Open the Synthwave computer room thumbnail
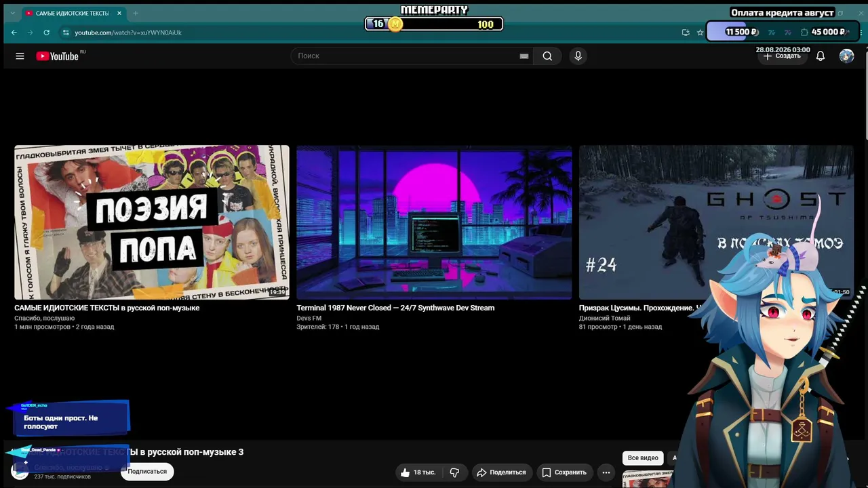Screen dimensions: 868x488 (x=434, y=222)
